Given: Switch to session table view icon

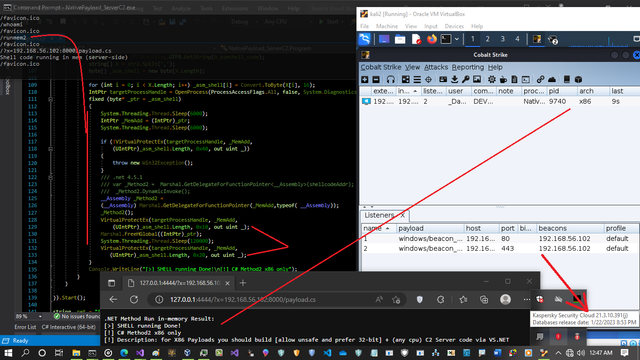Looking at the screenshot, I should (417, 80).
